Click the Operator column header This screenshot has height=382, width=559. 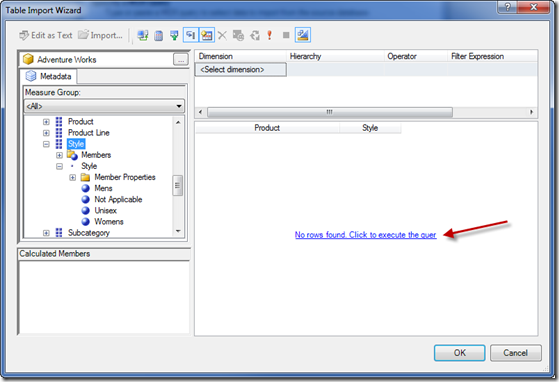(x=416, y=56)
